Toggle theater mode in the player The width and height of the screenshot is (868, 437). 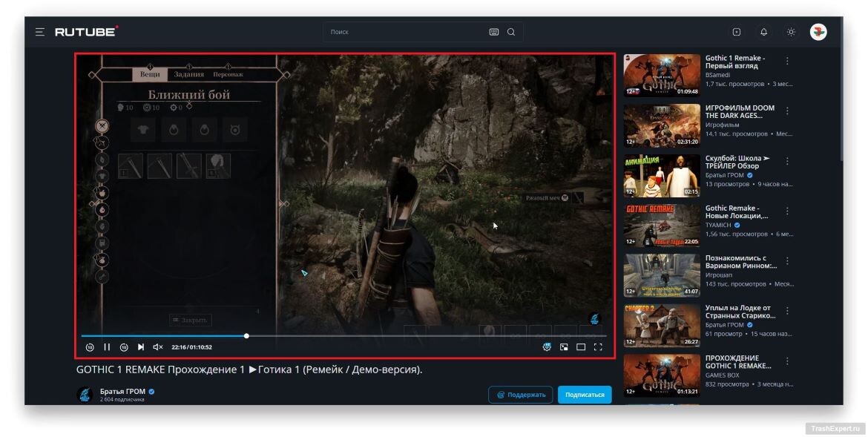[x=581, y=347]
